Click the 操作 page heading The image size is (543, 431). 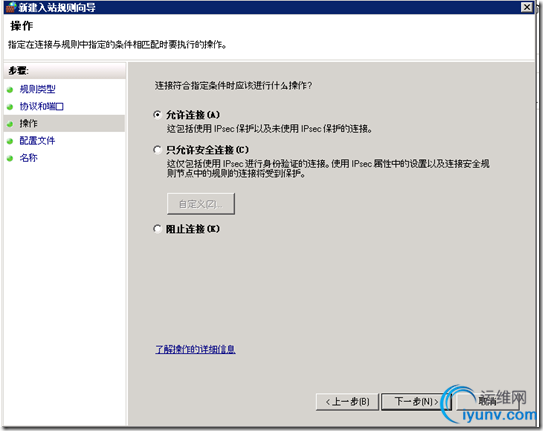pyautogui.click(x=21, y=26)
